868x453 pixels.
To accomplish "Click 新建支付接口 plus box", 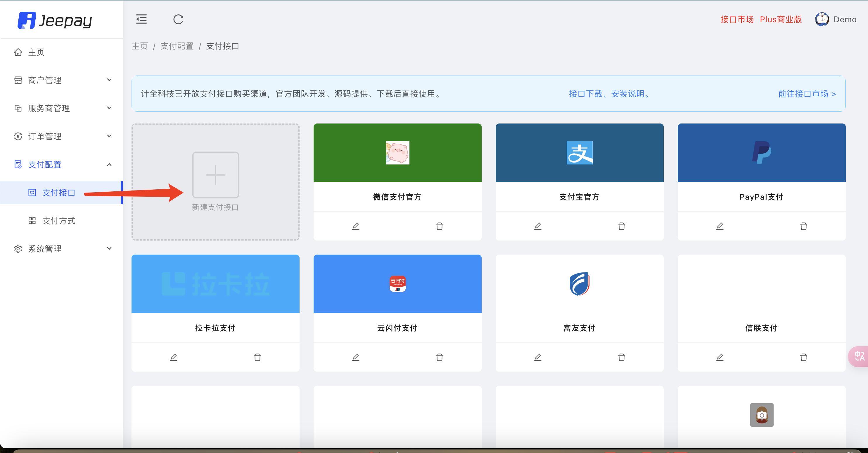I will click(215, 175).
